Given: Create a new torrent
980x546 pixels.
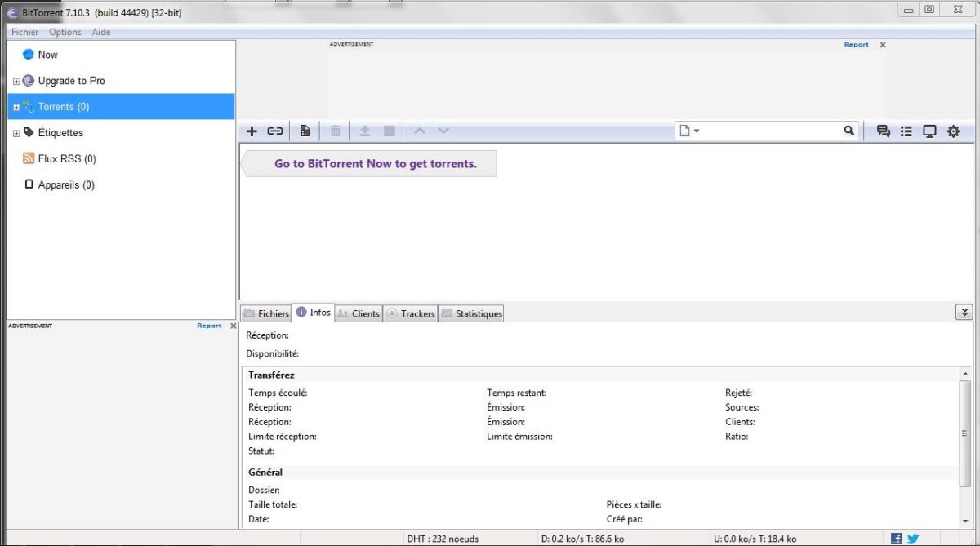Looking at the screenshot, I should click(304, 131).
